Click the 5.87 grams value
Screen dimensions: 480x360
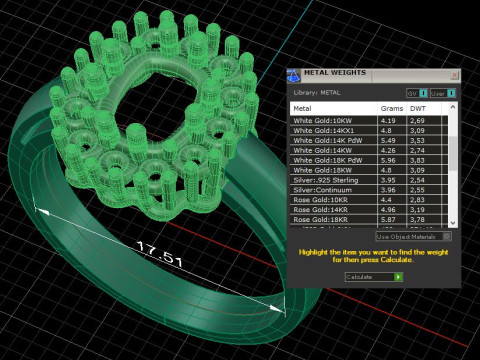coord(388,220)
